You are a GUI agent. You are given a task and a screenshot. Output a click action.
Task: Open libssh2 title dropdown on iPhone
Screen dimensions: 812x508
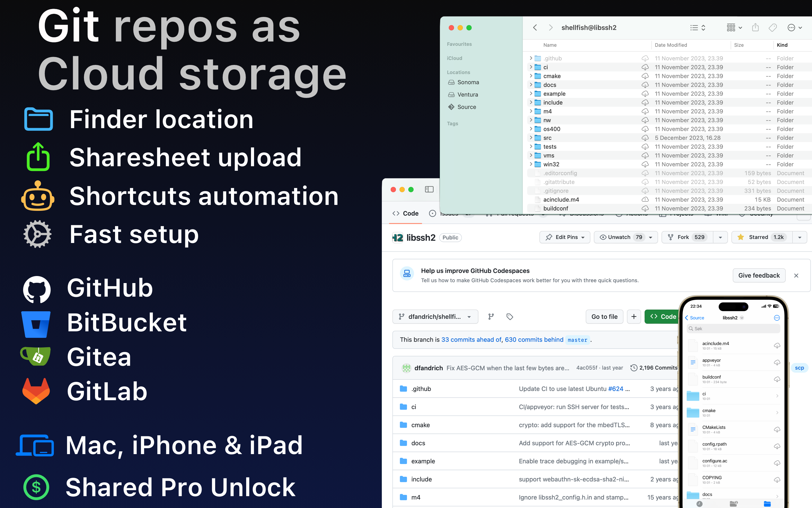click(733, 318)
